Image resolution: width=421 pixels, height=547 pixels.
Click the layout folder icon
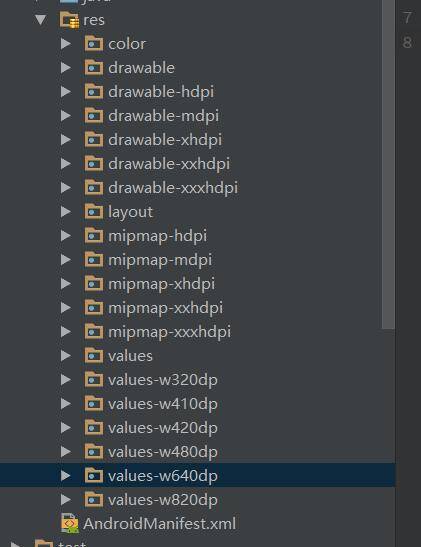click(94, 212)
